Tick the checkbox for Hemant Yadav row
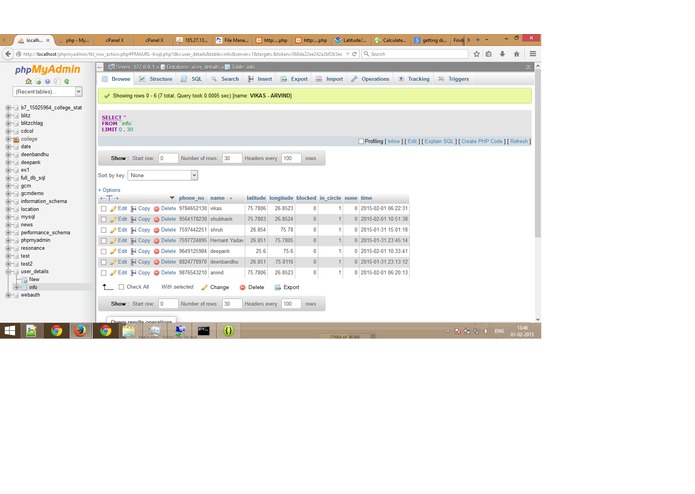The width and height of the screenshot is (695, 494). (104, 241)
